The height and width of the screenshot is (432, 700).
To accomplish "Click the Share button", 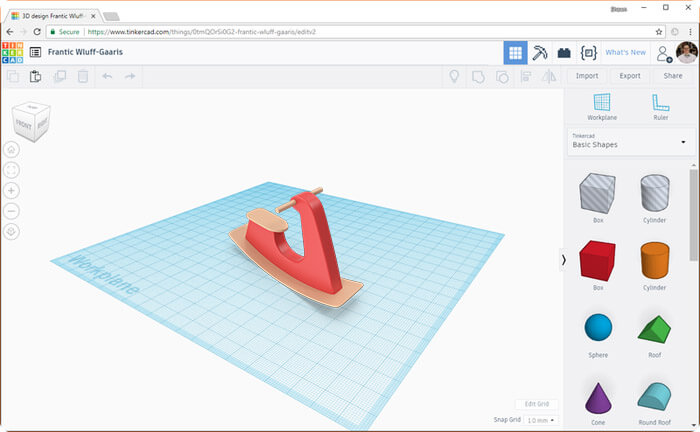I will pyautogui.click(x=673, y=76).
